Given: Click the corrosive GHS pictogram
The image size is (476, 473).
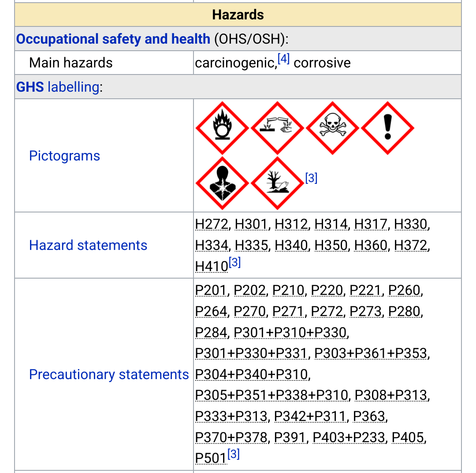Looking at the screenshot, I should point(277,128).
